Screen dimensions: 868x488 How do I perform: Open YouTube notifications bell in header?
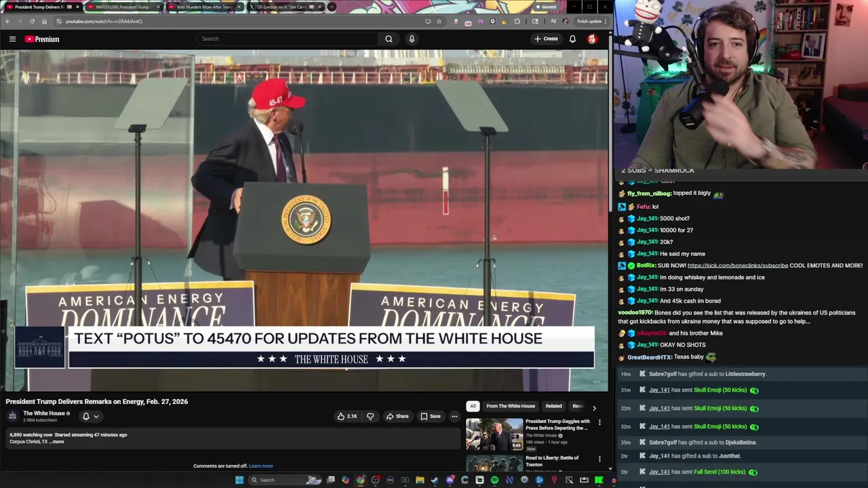pos(572,39)
